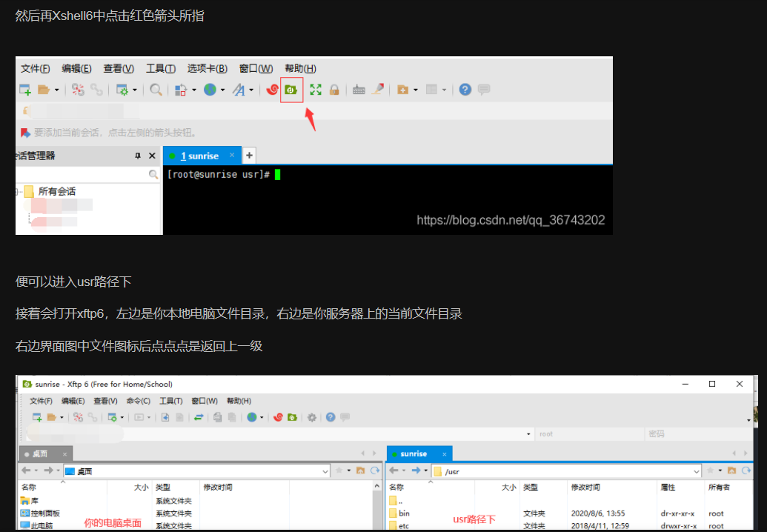Add a new tab with plus button in Xshell
Image resolution: width=767 pixels, height=532 pixels.
click(249, 156)
